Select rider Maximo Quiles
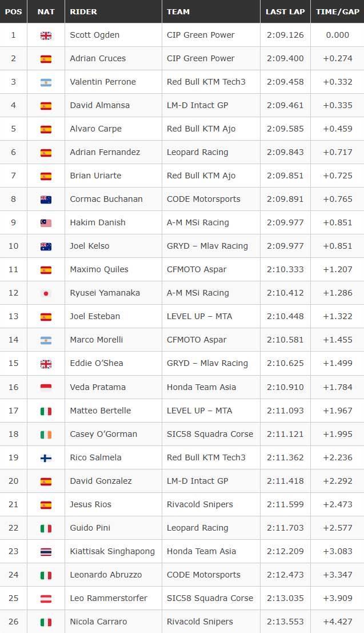Viewport: 364px width, 633px height. (99, 269)
